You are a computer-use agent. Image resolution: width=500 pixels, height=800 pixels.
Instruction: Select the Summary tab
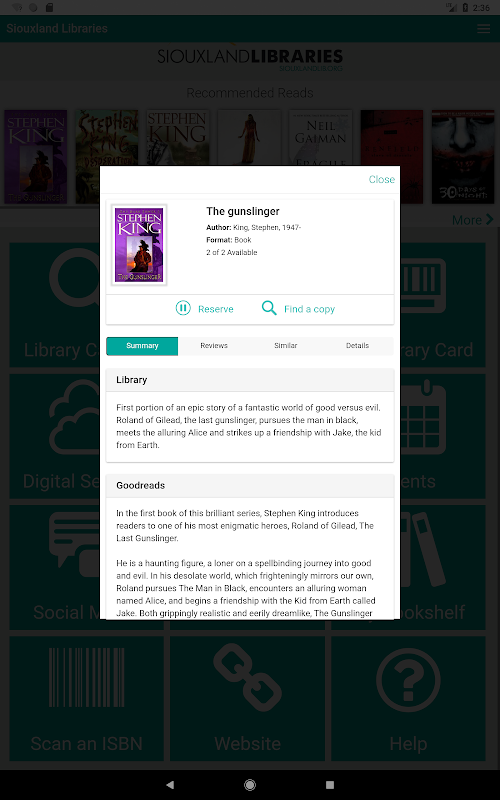142,346
